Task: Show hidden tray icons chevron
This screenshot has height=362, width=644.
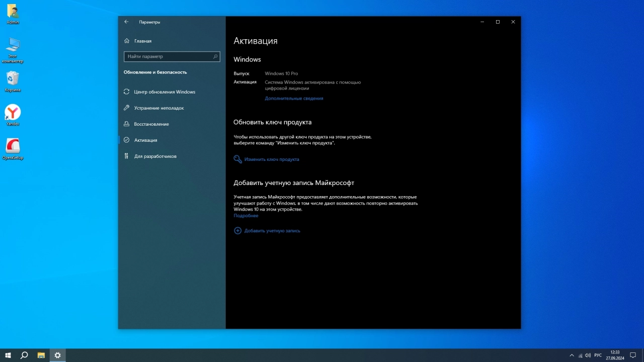Action: coord(572,355)
